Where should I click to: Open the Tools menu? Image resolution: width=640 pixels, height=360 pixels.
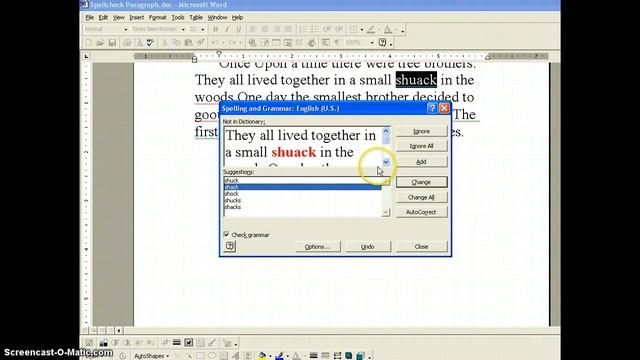pos(178,18)
